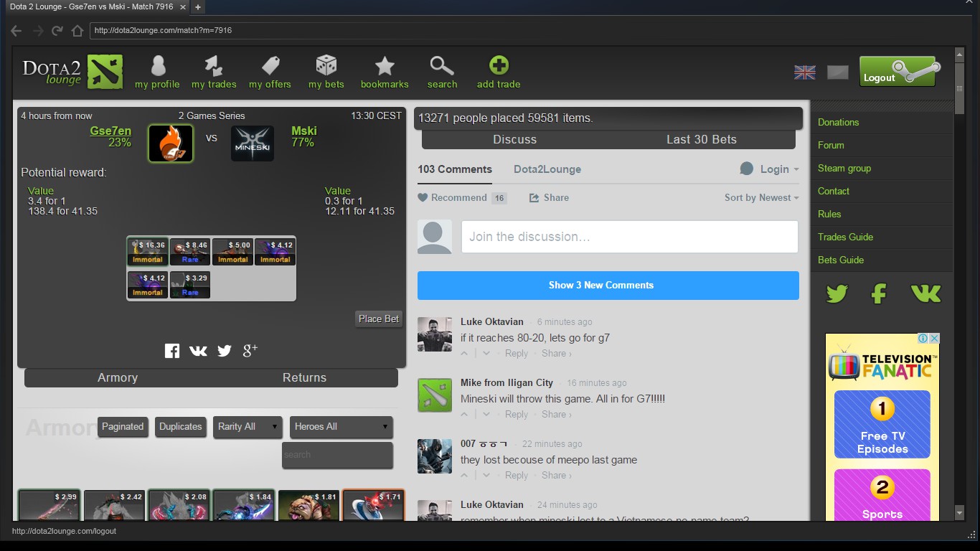Share match on Facebook below Place Bet
Image resolution: width=980 pixels, height=551 pixels.
coord(172,351)
